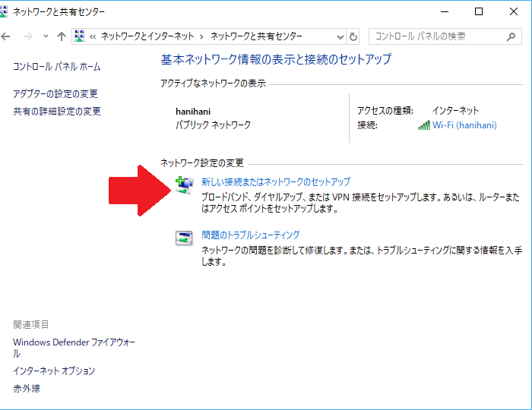Click the hanihani network name text

[193, 112]
